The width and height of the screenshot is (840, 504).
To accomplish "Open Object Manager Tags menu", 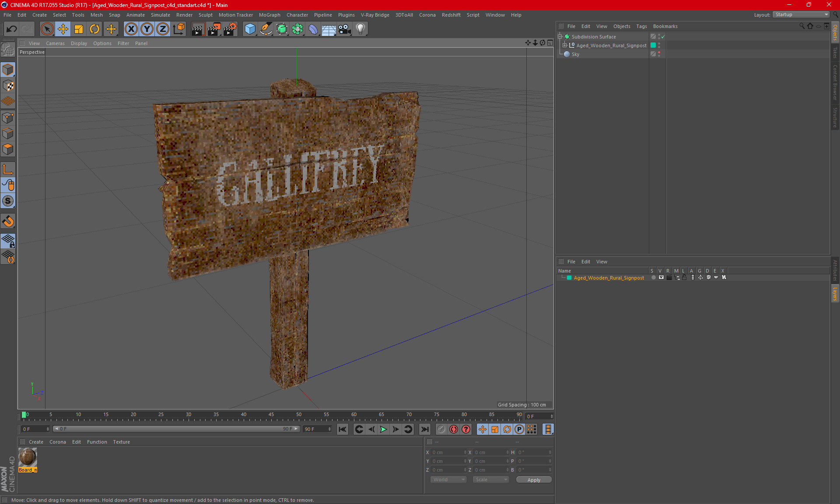I will (x=641, y=26).
